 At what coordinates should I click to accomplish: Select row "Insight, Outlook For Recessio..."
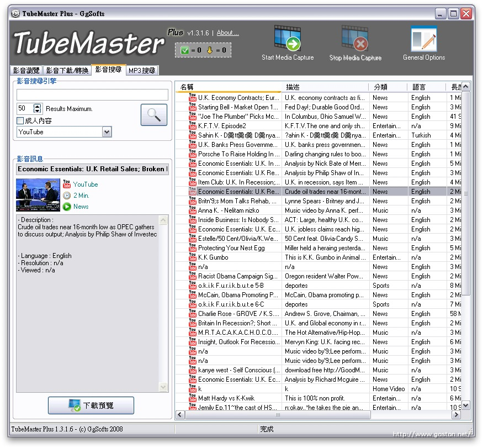[318, 341]
